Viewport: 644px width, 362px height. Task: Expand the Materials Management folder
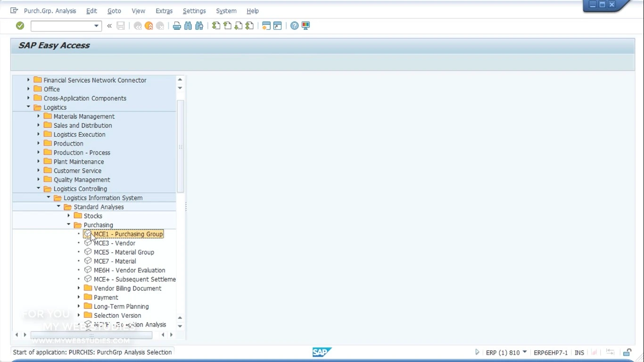[38, 116]
